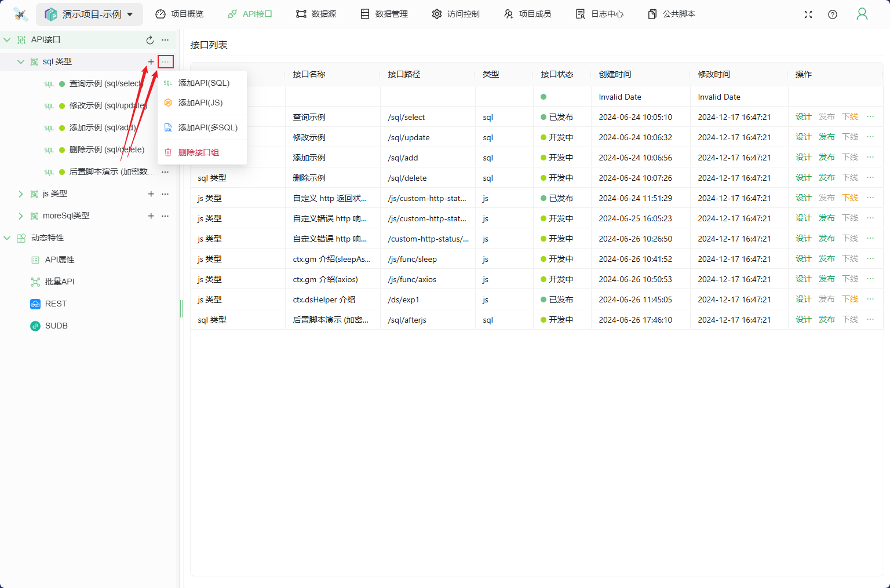The height and width of the screenshot is (588, 890).
Task: Collapse the 动态特性 section
Action: tap(7, 238)
